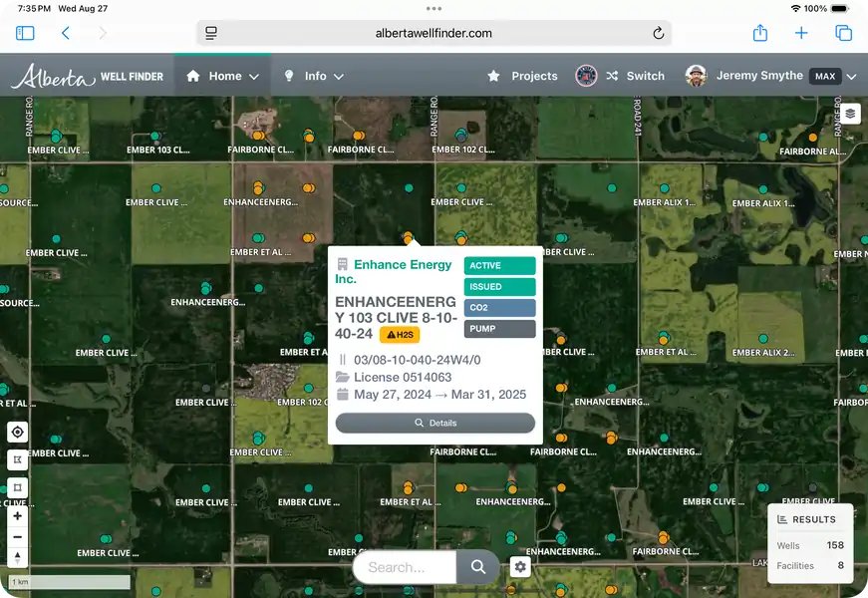Click the FAIRBORNE AL... map label

pos(812,151)
